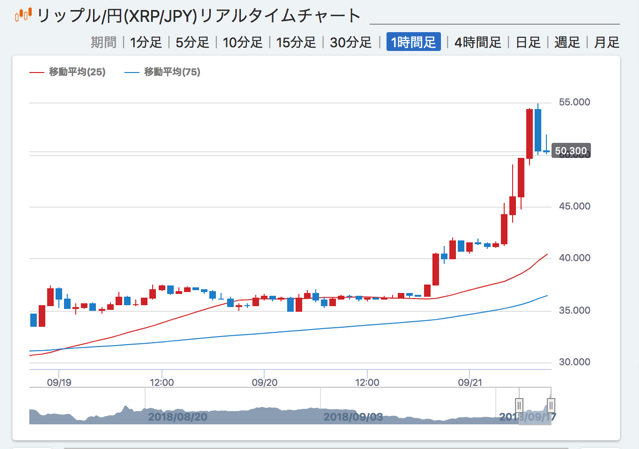Viewport: 639px width, 449px height.
Task: Show the 月足 monthly chart
Action: click(x=606, y=42)
